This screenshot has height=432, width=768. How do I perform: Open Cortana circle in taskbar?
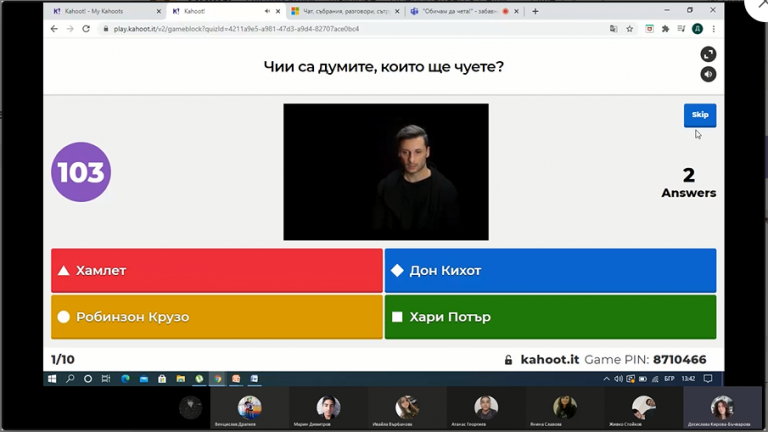pos(88,379)
